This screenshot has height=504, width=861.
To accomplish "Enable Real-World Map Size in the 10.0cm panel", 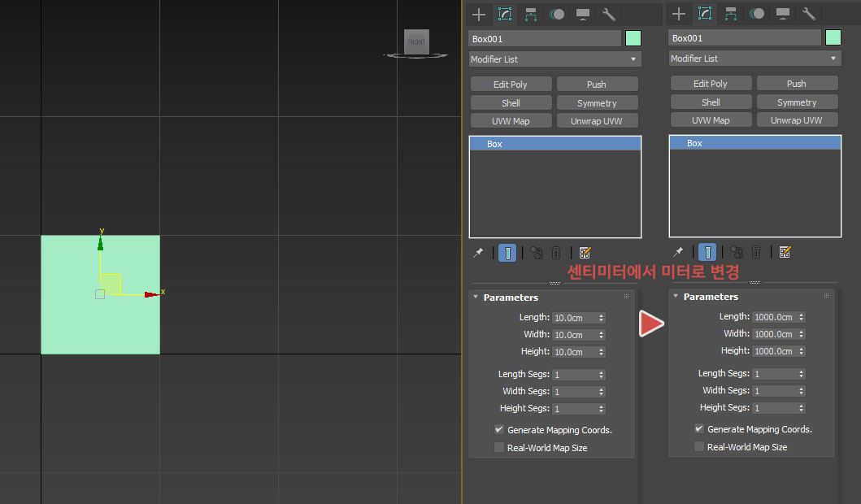I will (499, 447).
